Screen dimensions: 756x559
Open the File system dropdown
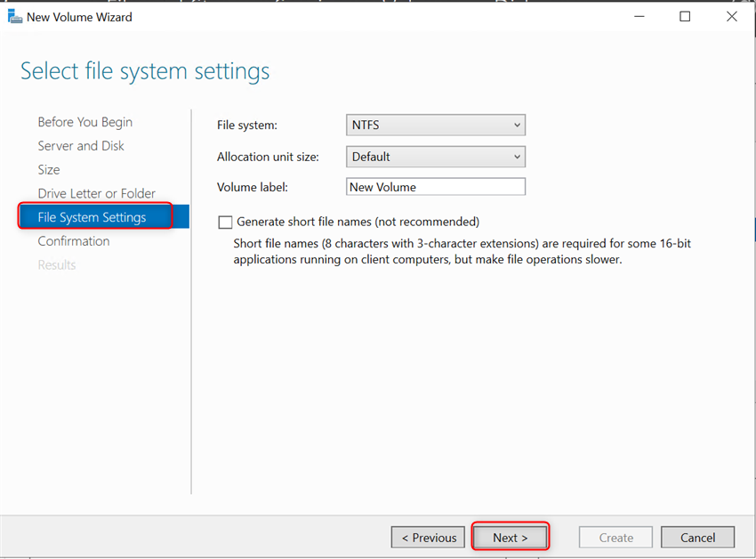click(x=435, y=125)
